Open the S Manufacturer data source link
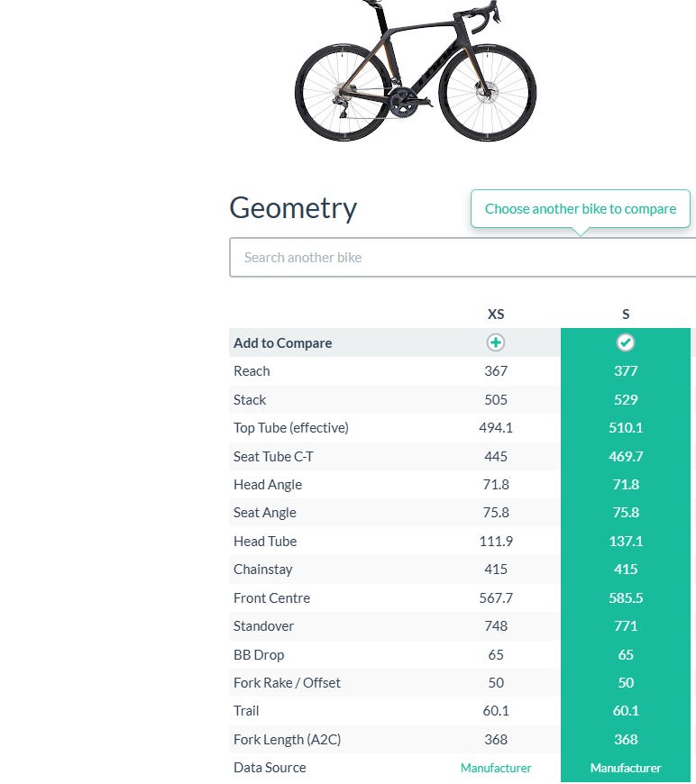Viewport: 696px width, 784px height. [626, 768]
